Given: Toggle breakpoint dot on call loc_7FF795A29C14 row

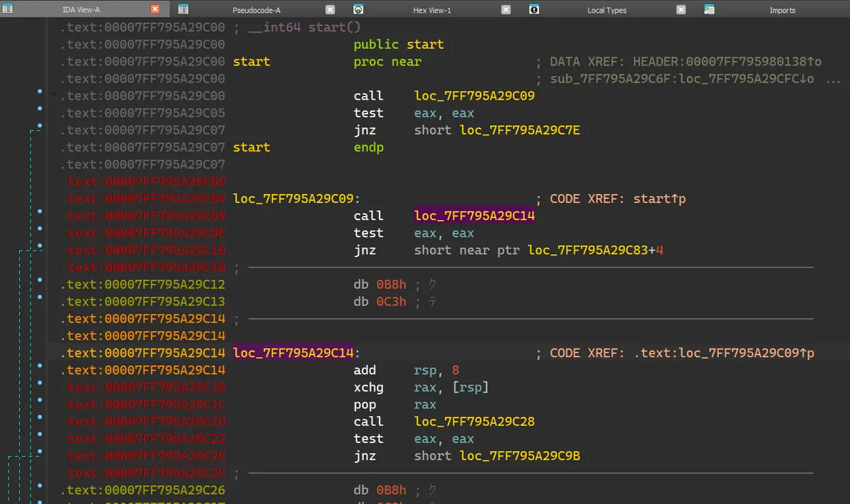Looking at the screenshot, I should coord(40,212).
